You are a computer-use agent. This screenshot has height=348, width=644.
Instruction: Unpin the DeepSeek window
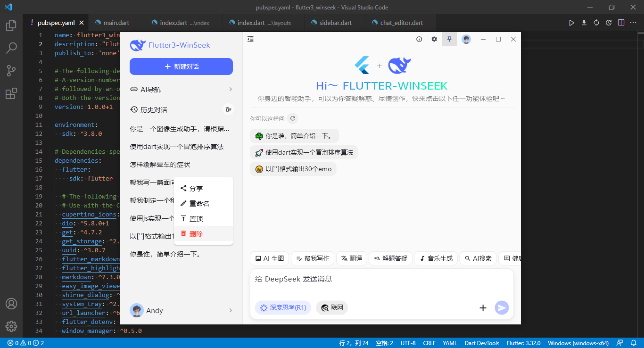tap(449, 39)
